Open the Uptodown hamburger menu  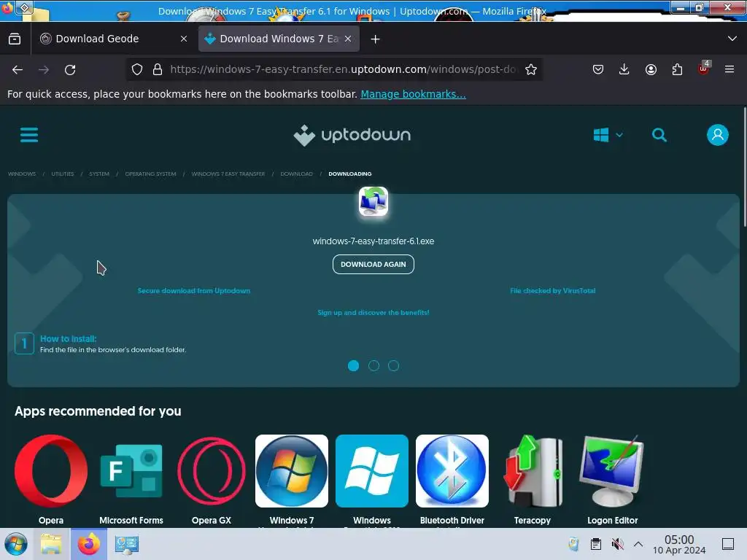29,135
